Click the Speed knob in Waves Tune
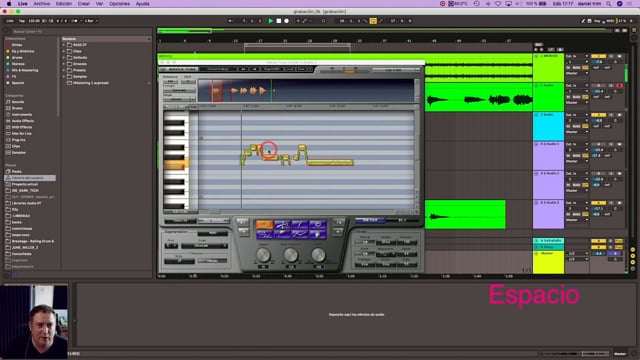Image resolution: width=640 pixels, height=360 pixels. click(263, 255)
